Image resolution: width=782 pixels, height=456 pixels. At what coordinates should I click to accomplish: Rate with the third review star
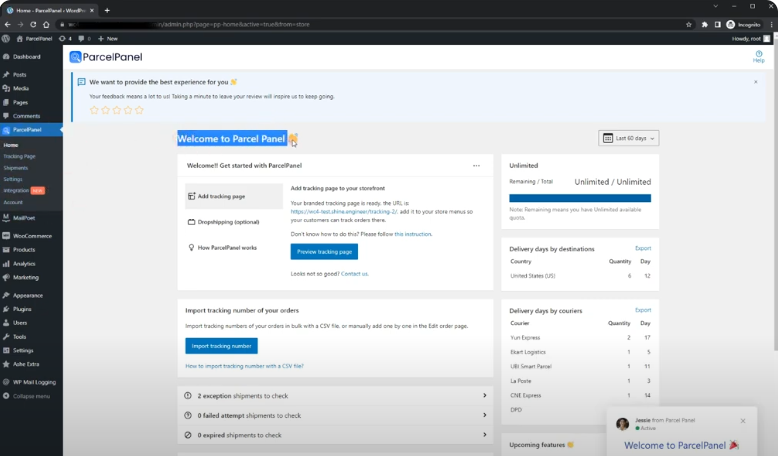(117, 110)
